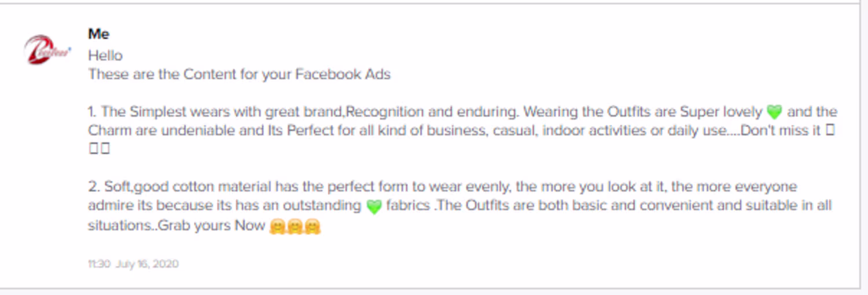Click the two empty glyph boxes below paragraph one
The width and height of the screenshot is (868, 295).
point(99,149)
